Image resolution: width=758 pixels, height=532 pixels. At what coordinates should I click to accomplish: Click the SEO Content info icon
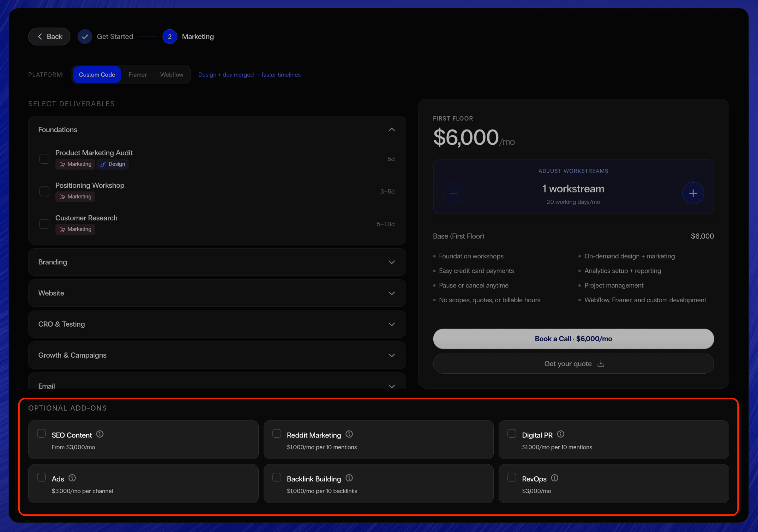(100, 434)
